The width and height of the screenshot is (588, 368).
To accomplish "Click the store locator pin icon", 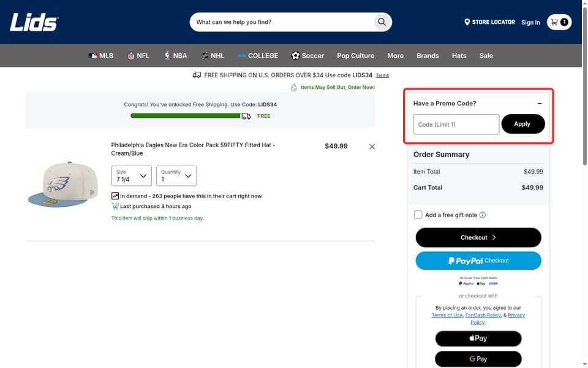I will tap(467, 22).
